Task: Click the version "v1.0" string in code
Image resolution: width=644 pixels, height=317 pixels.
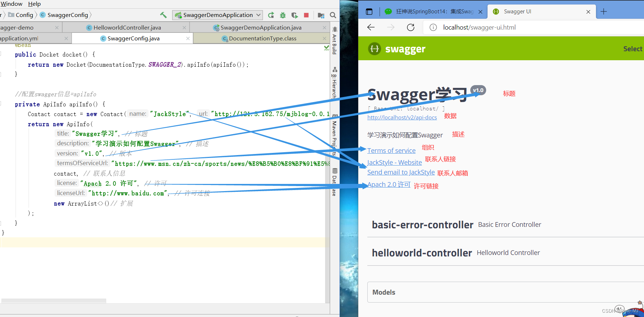Action: tap(92, 154)
